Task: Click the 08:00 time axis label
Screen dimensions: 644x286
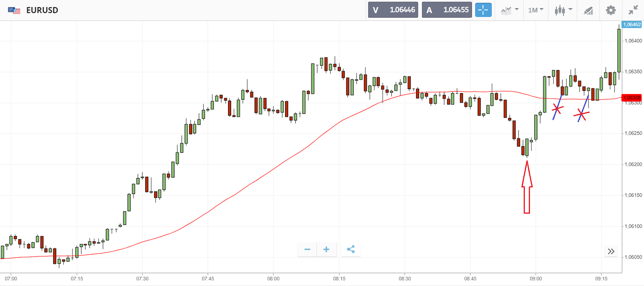Action: coord(274,279)
